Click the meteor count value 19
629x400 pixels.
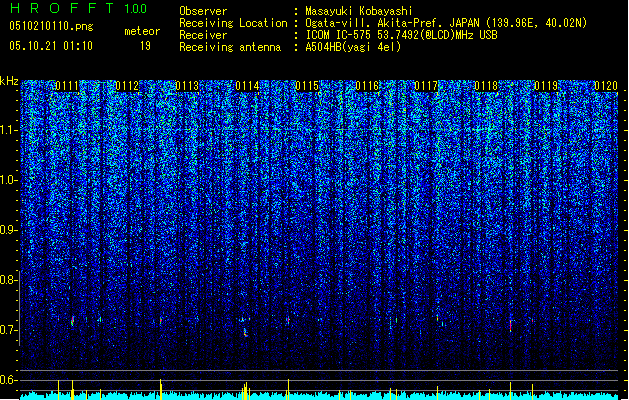point(145,46)
